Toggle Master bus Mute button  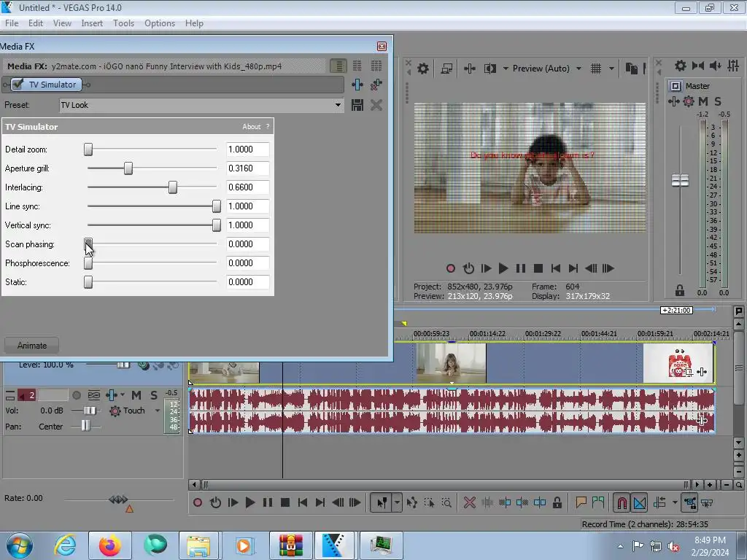click(703, 101)
